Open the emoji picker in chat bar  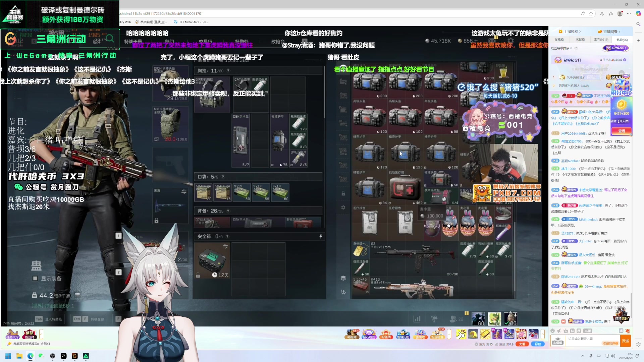pyautogui.click(x=553, y=331)
